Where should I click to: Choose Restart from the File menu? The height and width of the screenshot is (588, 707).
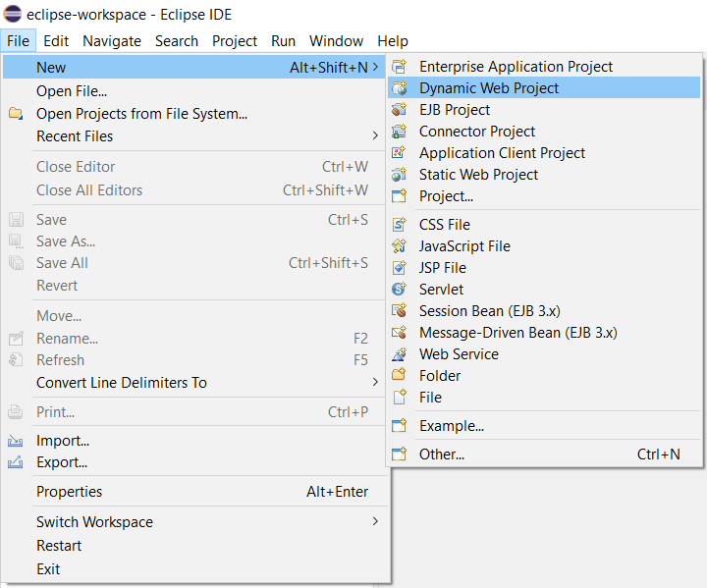pyautogui.click(x=59, y=546)
